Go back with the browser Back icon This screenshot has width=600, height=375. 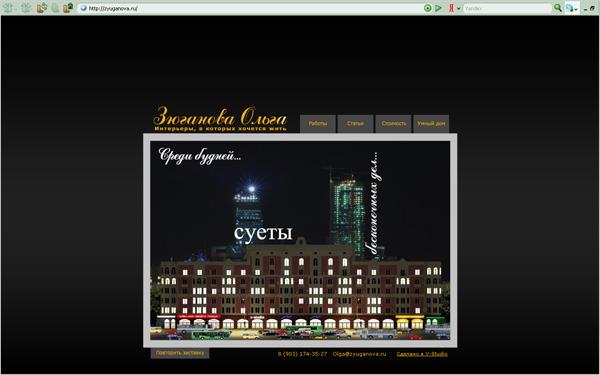(7, 8)
